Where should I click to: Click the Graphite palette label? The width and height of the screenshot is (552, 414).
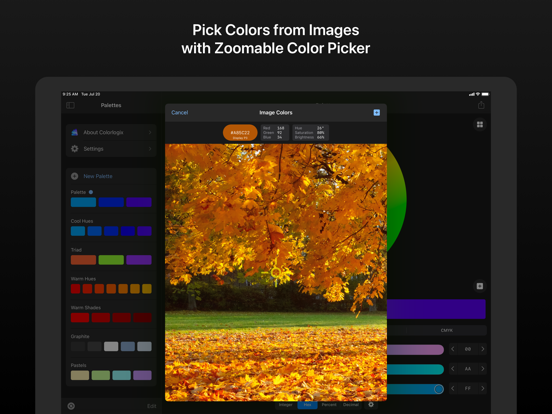coord(80,337)
